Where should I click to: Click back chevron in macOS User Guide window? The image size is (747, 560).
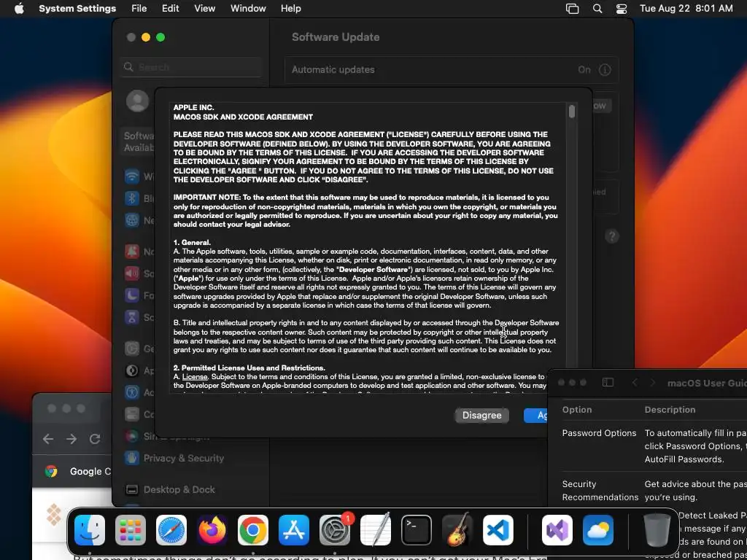pyautogui.click(x=635, y=383)
